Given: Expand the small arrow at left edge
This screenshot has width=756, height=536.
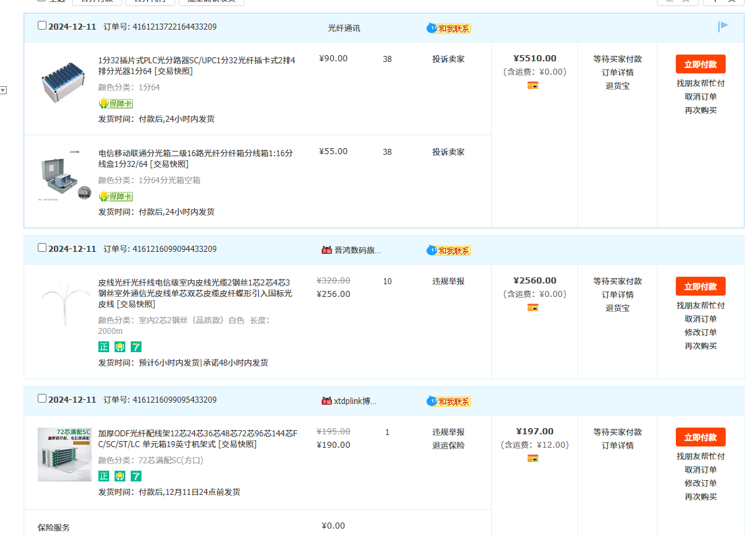Looking at the screenshot, I should pos(3,90).
